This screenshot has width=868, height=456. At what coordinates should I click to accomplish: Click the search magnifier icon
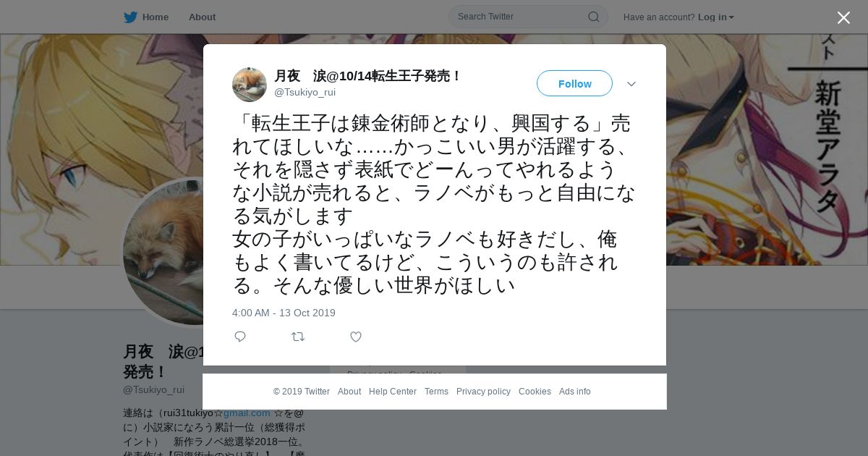coord(593,17)
